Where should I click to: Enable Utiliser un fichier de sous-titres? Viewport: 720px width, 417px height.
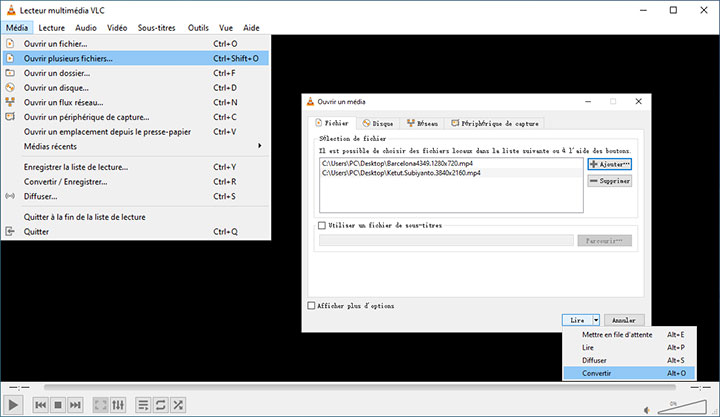click(x=322, y=225)
